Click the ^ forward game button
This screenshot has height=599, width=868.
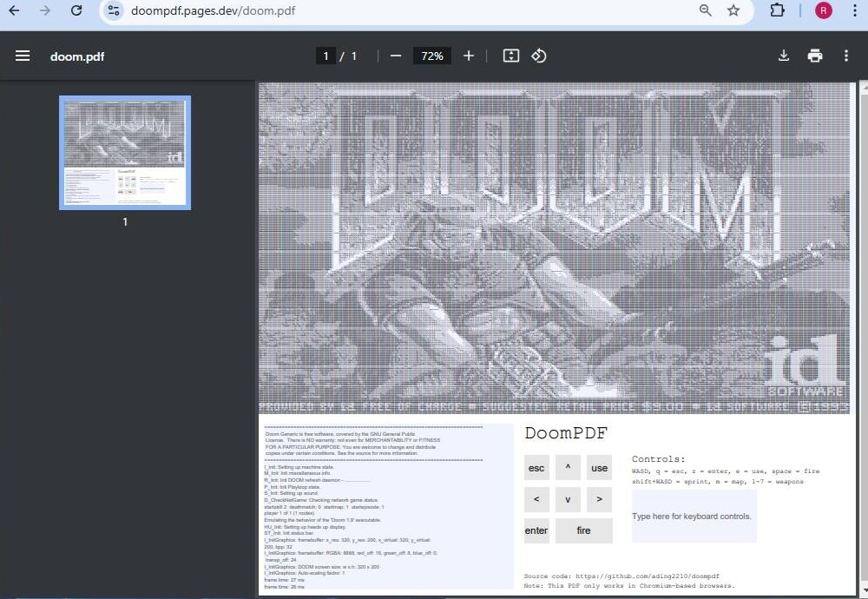click(568, 468)
